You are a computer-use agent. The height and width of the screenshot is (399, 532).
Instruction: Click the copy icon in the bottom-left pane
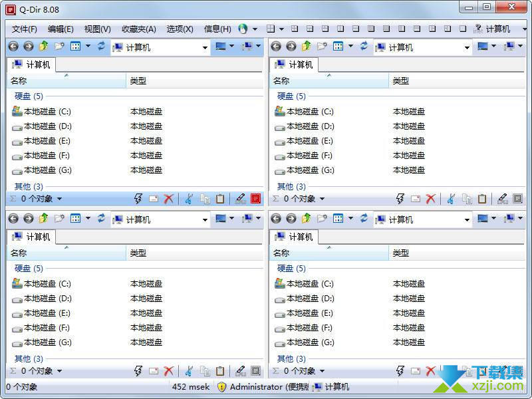point(205,371)
